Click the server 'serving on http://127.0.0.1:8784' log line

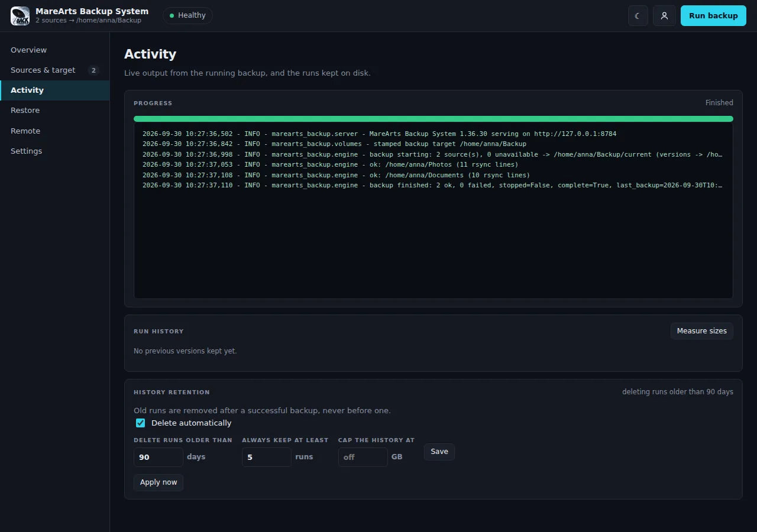coord(379,134)
